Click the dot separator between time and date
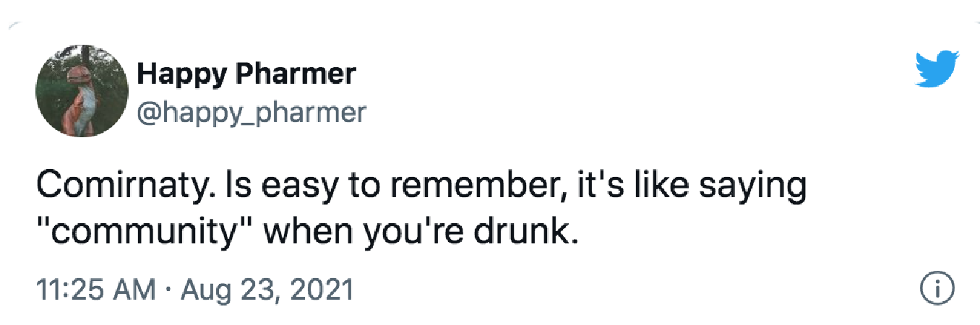The width and height of the screenshot is (980, 325). click(x=168, y=290)
